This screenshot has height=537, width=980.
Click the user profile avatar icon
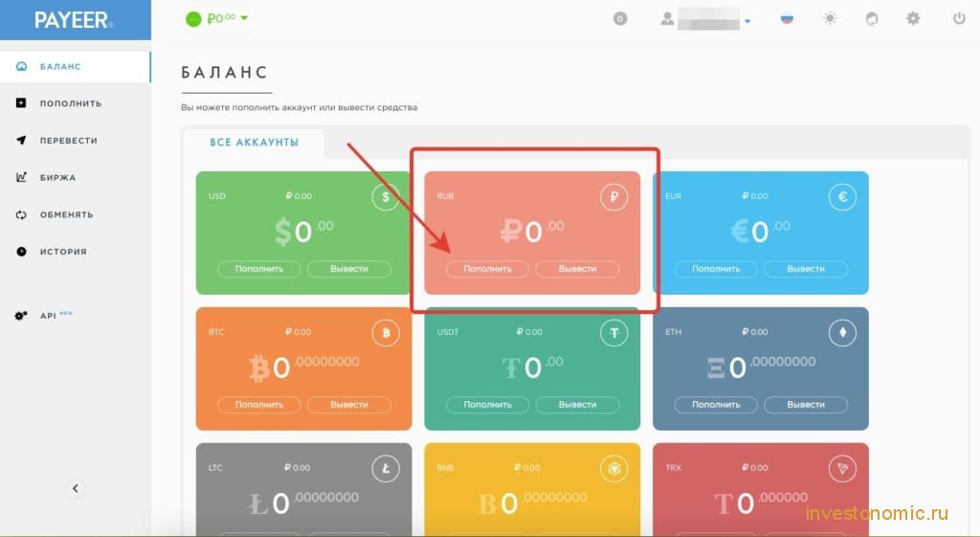pos(667,19)
